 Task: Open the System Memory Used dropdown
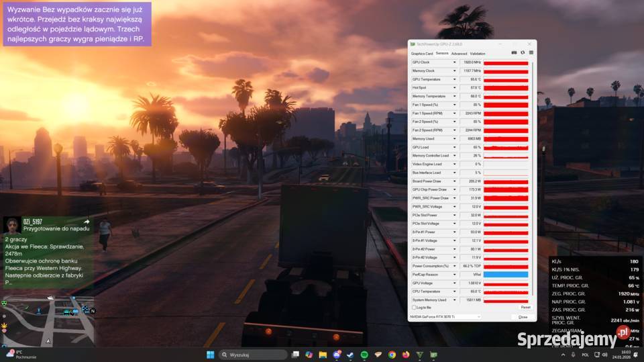(454, 300)
